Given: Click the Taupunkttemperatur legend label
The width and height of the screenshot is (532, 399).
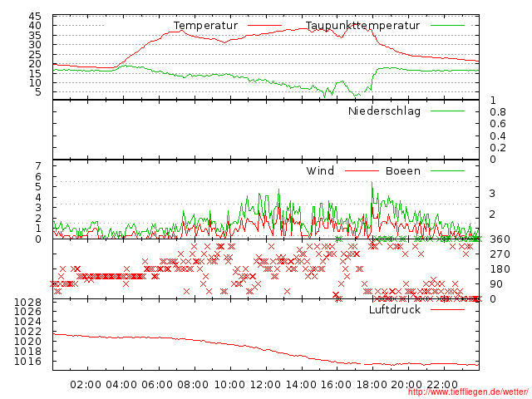Looking at the screenshot, I should click(362, 26).
